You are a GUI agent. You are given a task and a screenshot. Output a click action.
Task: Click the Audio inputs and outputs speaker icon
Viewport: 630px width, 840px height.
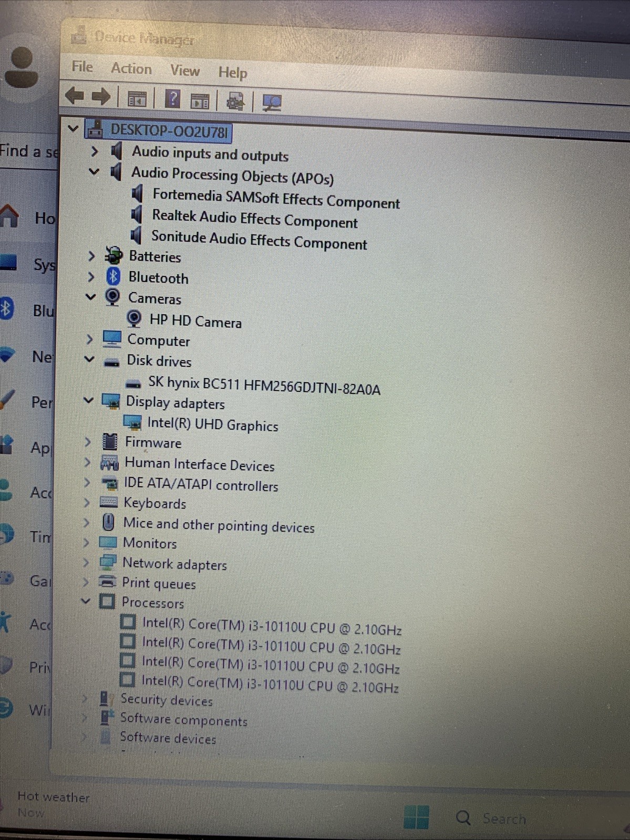pyautogui.click(x=117, y=151)
